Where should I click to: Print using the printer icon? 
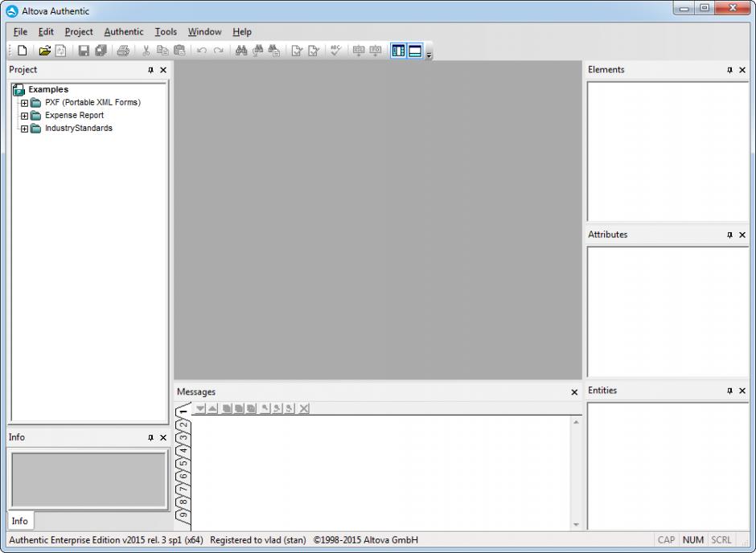pos(123,51)
